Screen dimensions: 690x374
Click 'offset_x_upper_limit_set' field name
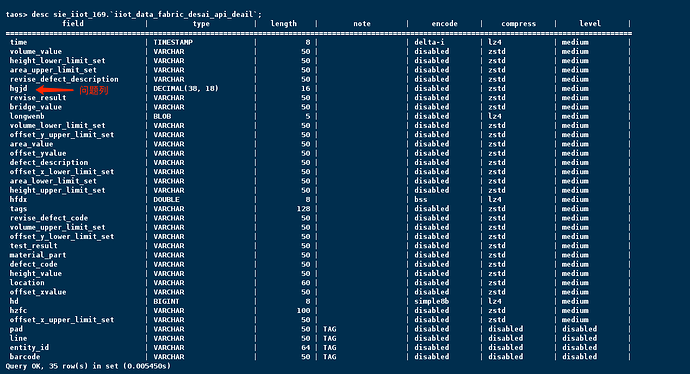coord(62,319)
